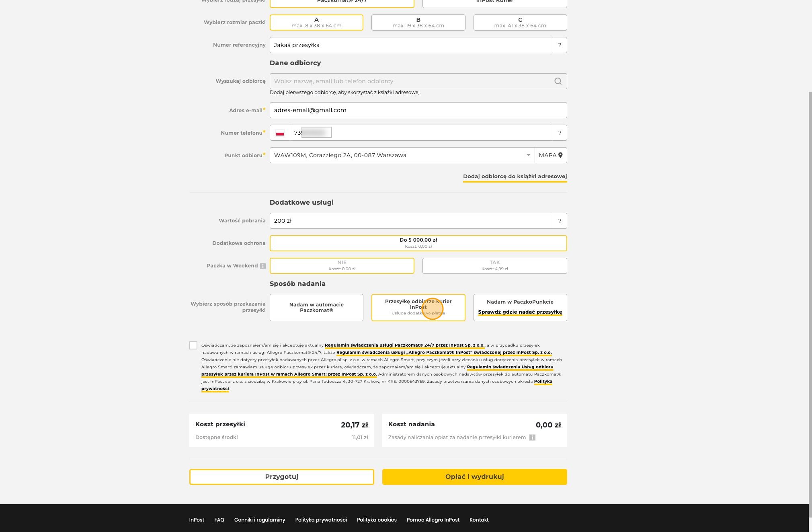The image size is (812, 532).
Task: Click the Numer referencyjny input field
Action: pos(411,45)
